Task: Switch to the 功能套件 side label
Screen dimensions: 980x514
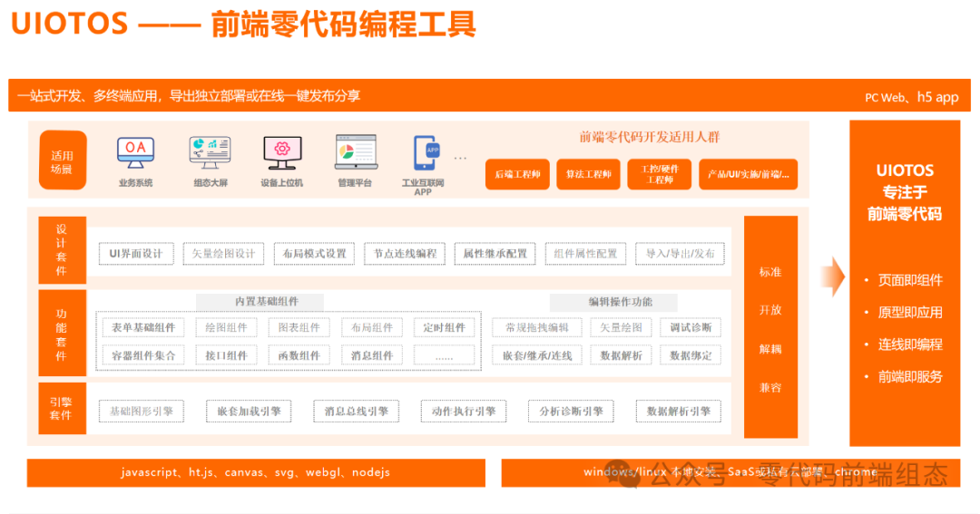Action: [62, 334]
